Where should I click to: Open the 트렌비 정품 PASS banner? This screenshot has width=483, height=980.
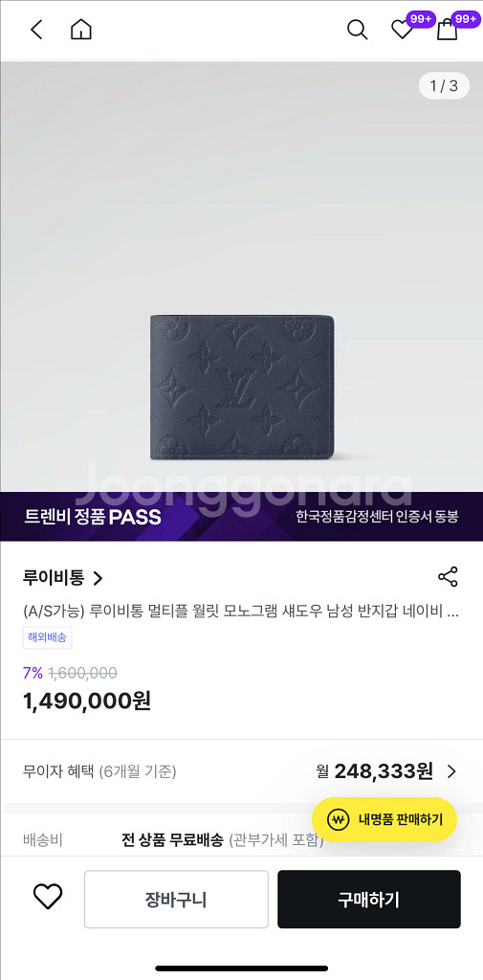[241, 517]
